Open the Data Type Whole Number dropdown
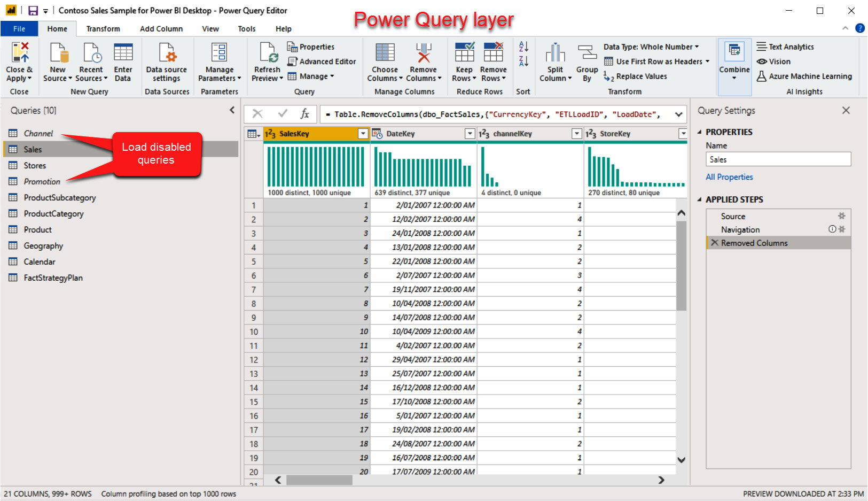Screen dimensions: 868x501 coord(651,47)
